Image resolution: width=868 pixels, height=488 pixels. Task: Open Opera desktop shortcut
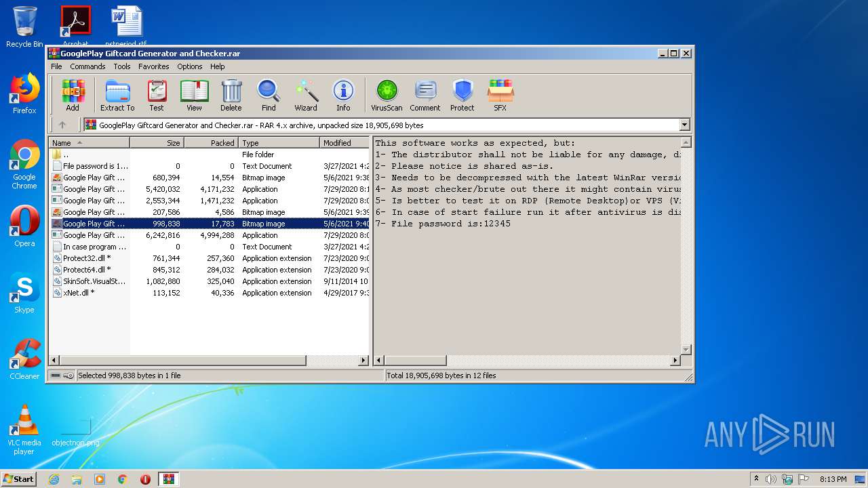point(24,226)
